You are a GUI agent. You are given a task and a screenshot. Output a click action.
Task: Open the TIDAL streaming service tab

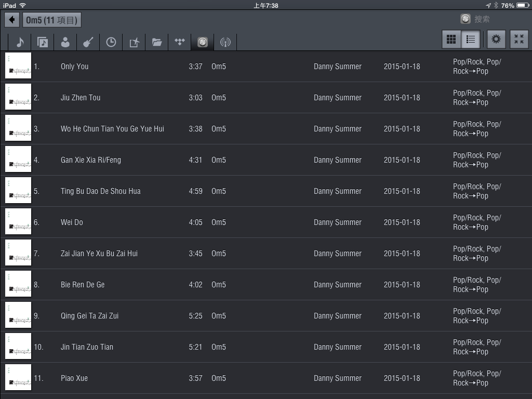click(x=180, y=42)
